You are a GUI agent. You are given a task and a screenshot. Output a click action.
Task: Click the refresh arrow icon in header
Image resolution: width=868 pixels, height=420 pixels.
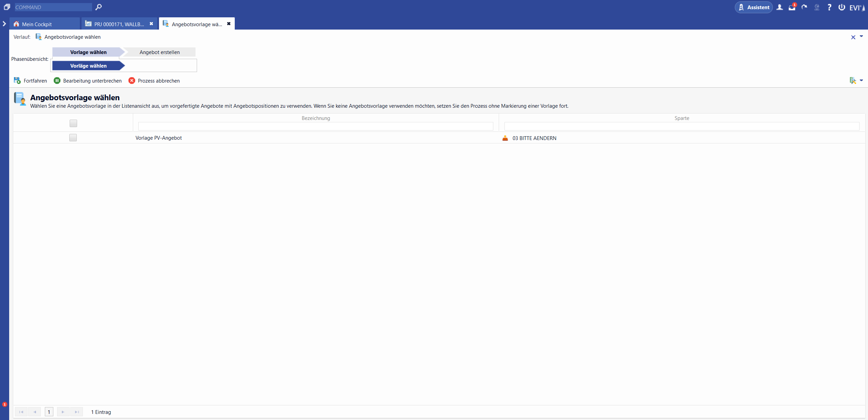[x=804, y=7]
